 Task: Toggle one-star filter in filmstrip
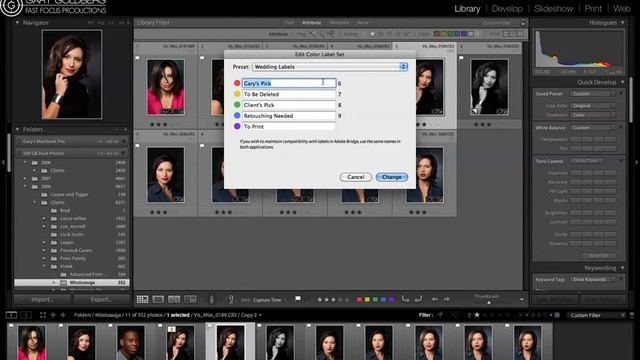[477, 315]
